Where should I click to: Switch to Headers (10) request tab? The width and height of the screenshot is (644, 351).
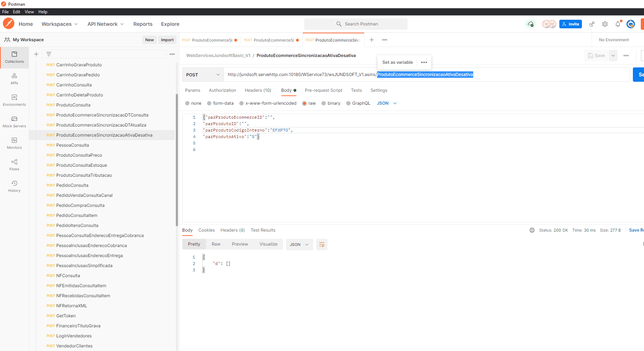tap(258, 90)
